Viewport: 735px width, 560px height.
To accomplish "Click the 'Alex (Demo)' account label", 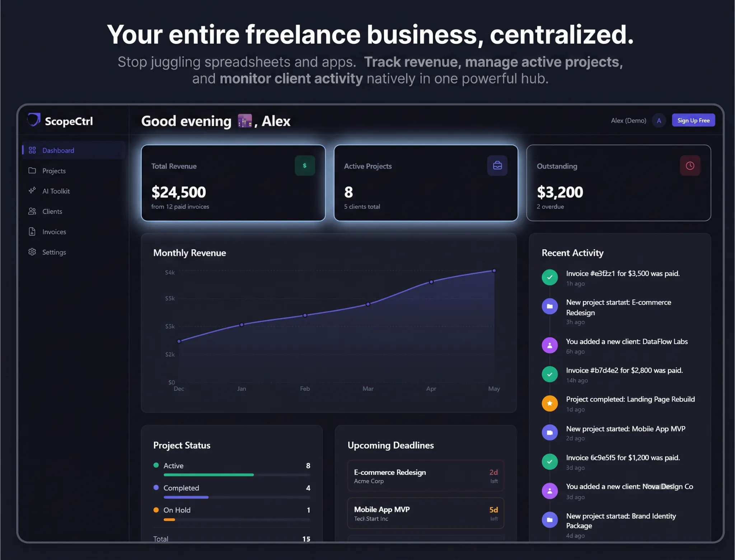I will pyautogui.click(x=628, y=121).
